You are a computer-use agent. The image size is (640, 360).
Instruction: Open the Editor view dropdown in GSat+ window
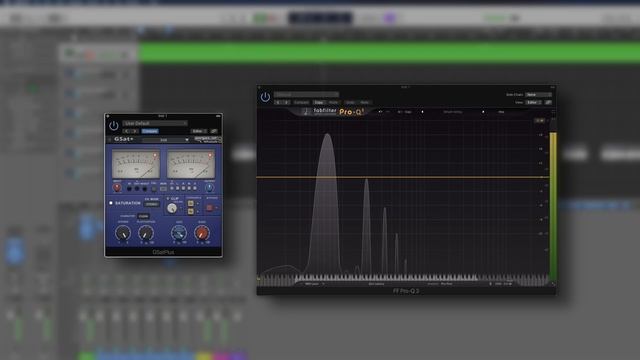(x=199, y=131)
